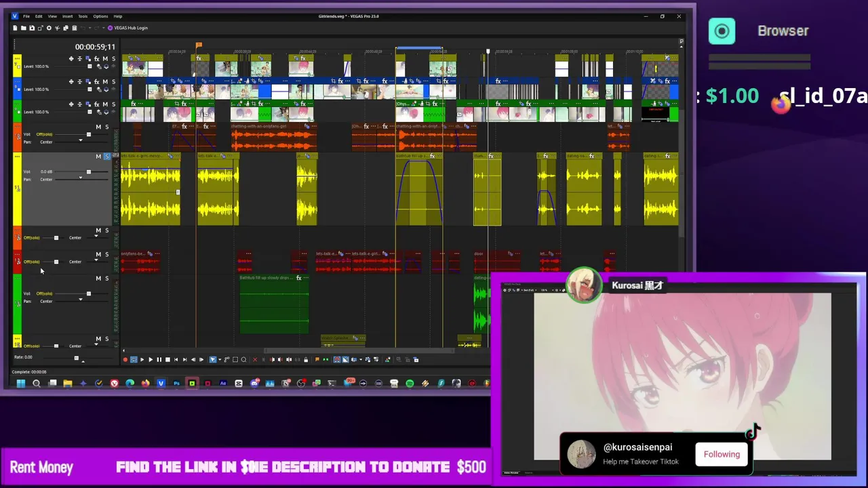
Task: Open Spotify from the taskbar
Action: click(x=410, y=383)
